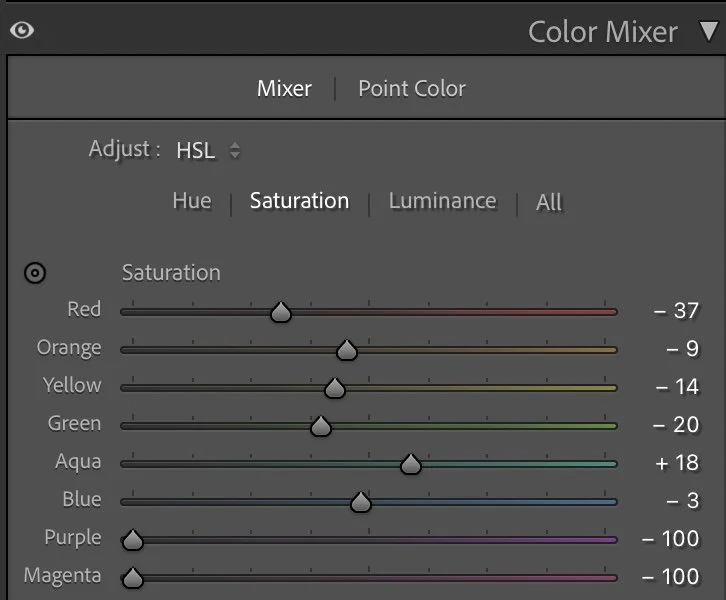Click the Yellow saturation slider handle
The width and height of the screenshot is (726, 600).
click(x=335, y=388)
